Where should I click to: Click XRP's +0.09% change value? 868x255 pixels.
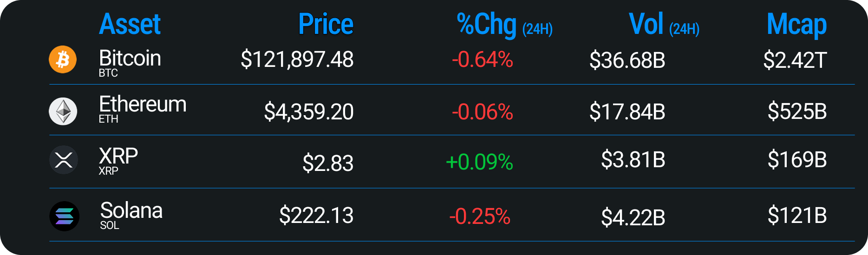click(x=479, y=163)
